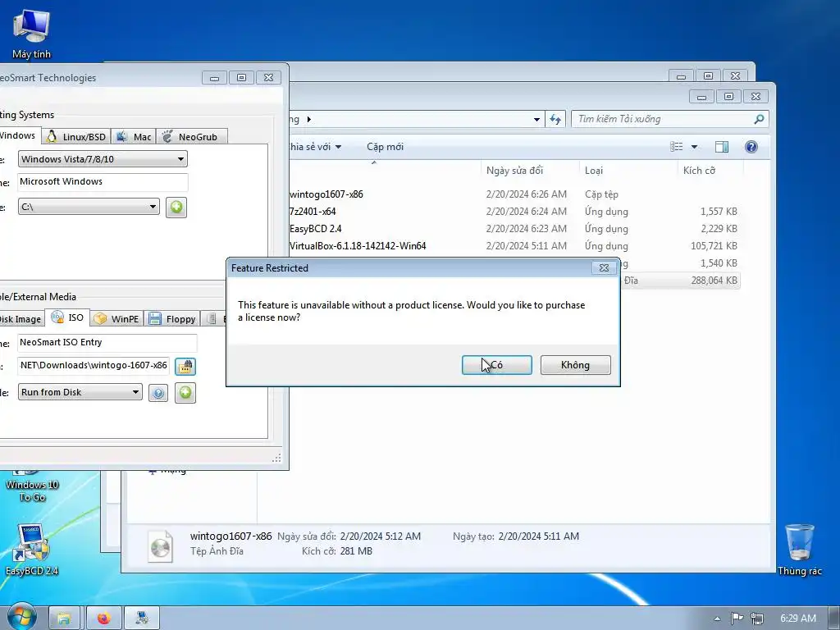Expand the C:\ drive dropdown
The height and width of the screenshot is (630, 840).
89,207
